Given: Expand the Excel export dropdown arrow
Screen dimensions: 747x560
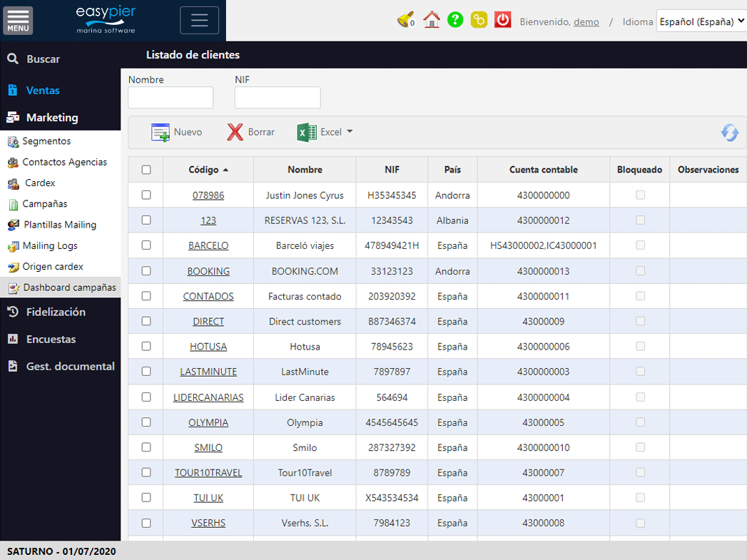Looking at the screenshot, I should [350, 131].
